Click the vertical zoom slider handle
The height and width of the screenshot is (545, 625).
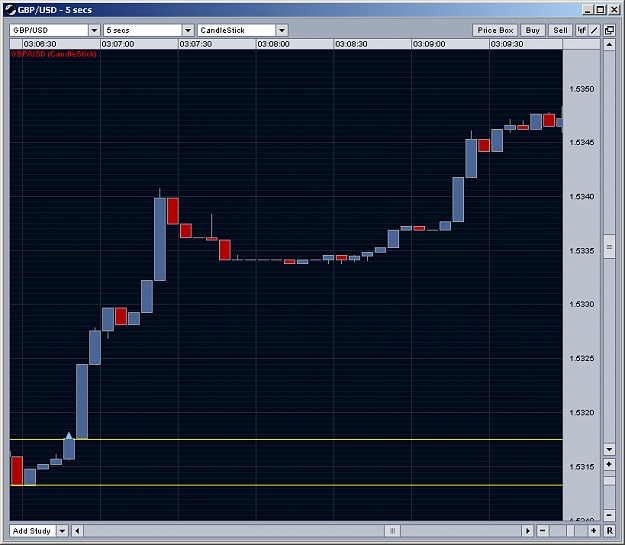point(609,481)
